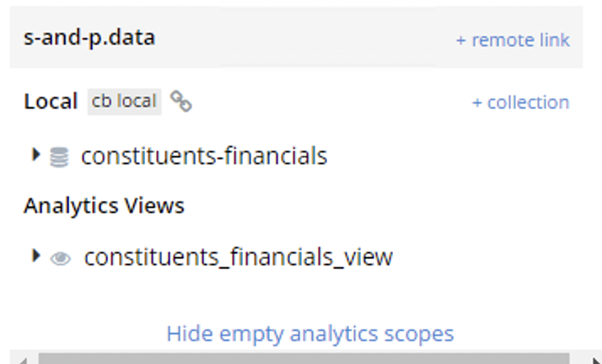Click the Analytics Views heading
This screenshot has height=364, width=602.
point(104,206)
